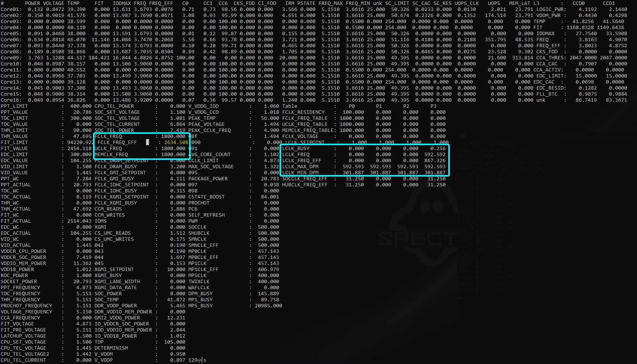Select the SOCKET_POWER label
The width and height of the screenshot is (637, 364).
click(19, 282)
